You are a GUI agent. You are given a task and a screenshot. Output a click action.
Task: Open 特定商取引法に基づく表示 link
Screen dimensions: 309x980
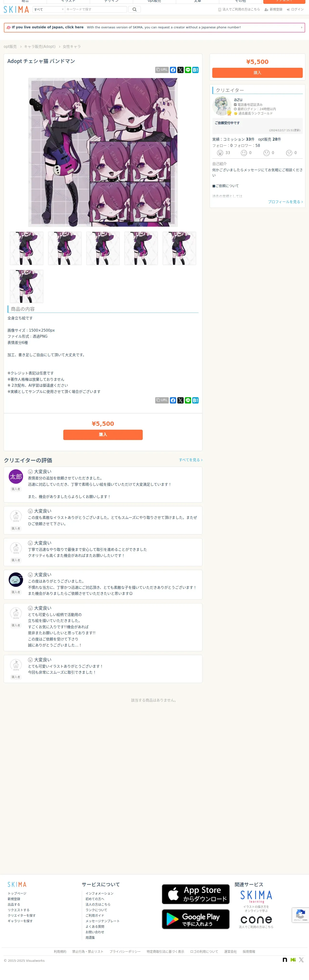pyautogui.click(x=165, y=951)
